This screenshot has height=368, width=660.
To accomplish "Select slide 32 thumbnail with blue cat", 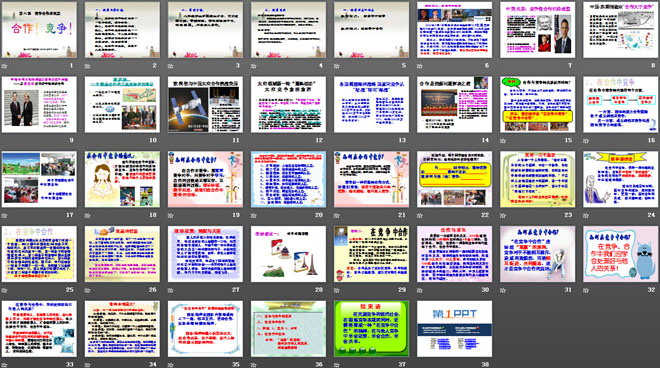I will coord(621,254).
